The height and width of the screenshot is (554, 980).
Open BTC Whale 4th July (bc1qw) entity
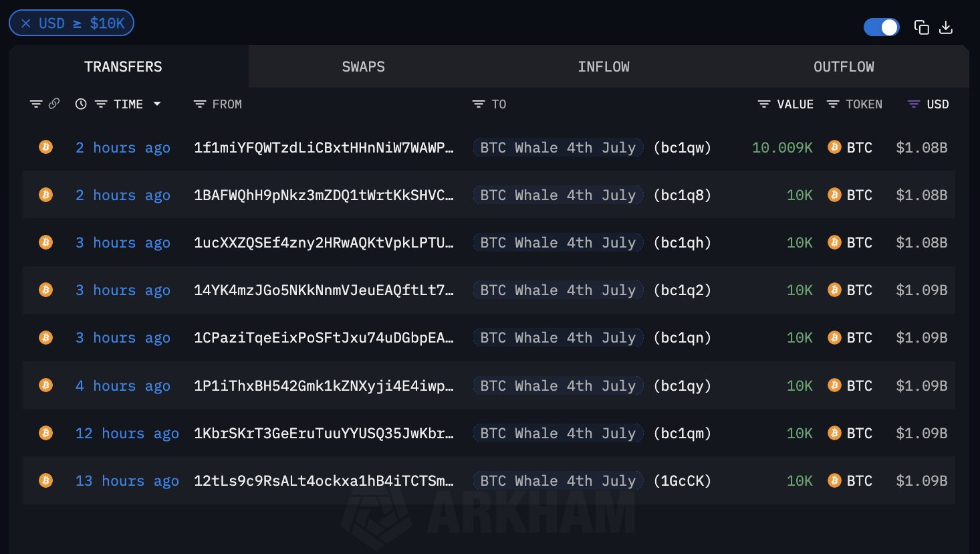click(x=558, y=148)
